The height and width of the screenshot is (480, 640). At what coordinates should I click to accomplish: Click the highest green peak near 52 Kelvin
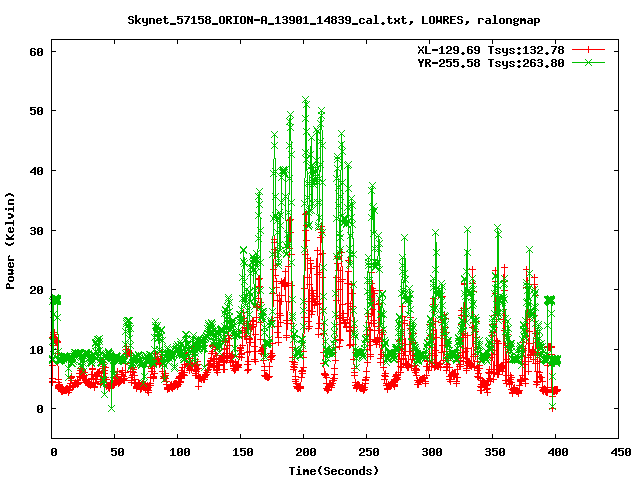point(306,99)
